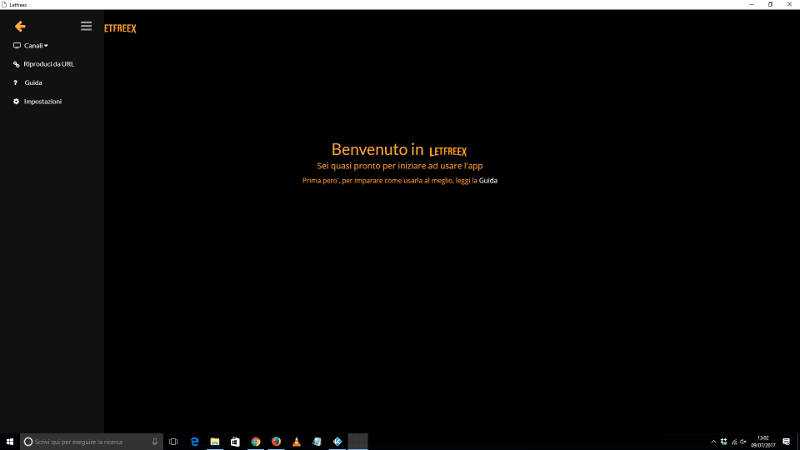
Task: Open Task View from the taskbar
Action: click(173, 441)
